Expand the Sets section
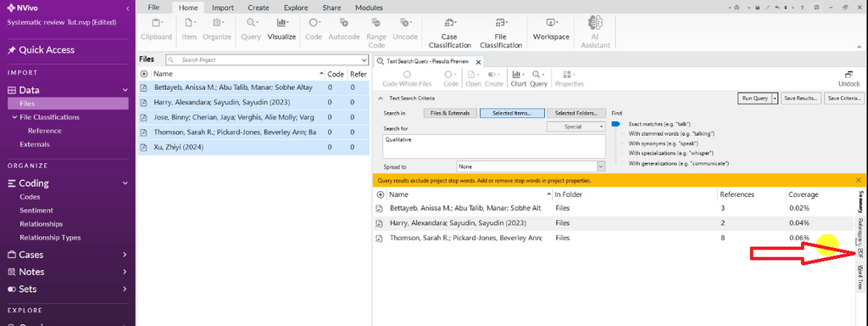868x326 pixels. coord(125,289)
